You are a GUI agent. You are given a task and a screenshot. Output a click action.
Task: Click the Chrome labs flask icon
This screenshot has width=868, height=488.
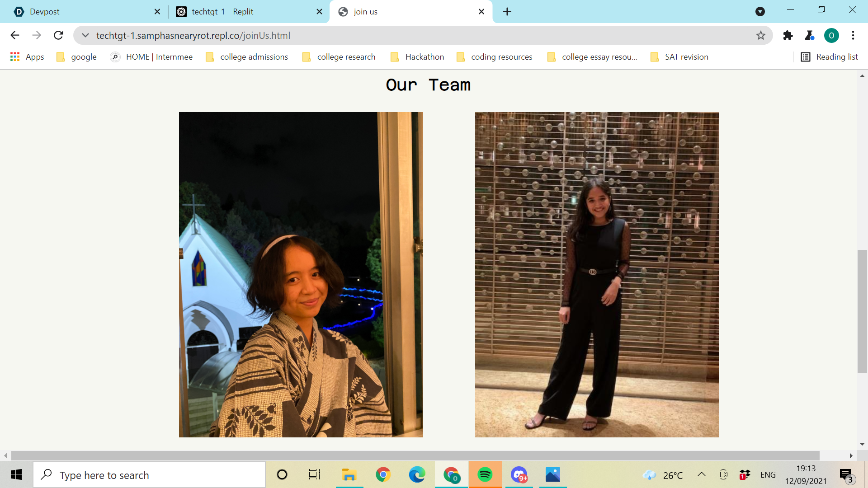[x=809, y=35]
